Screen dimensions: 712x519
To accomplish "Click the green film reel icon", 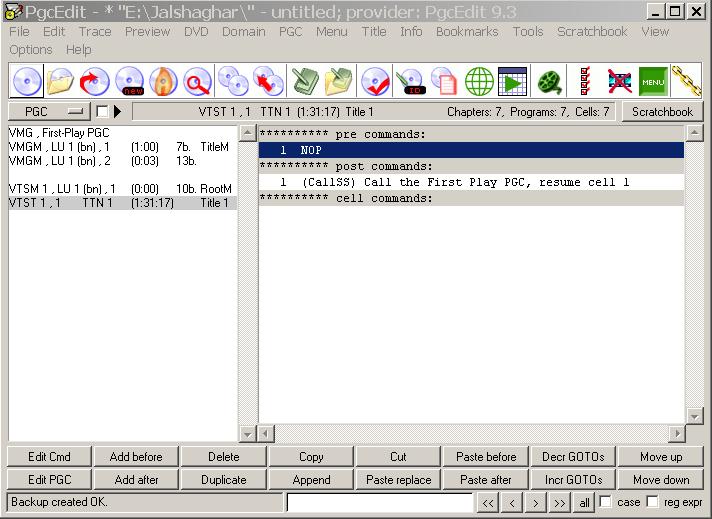I will point(549,82).
